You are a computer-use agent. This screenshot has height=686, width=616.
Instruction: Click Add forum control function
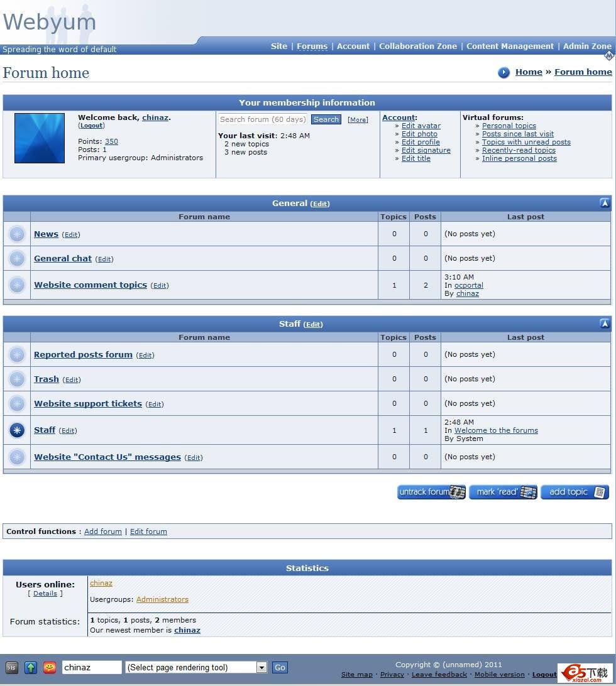point(103,531)
